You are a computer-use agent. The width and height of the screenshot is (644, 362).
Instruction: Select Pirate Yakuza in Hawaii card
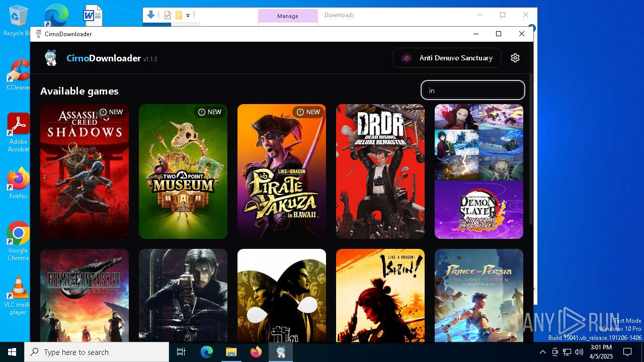[282, 171]
